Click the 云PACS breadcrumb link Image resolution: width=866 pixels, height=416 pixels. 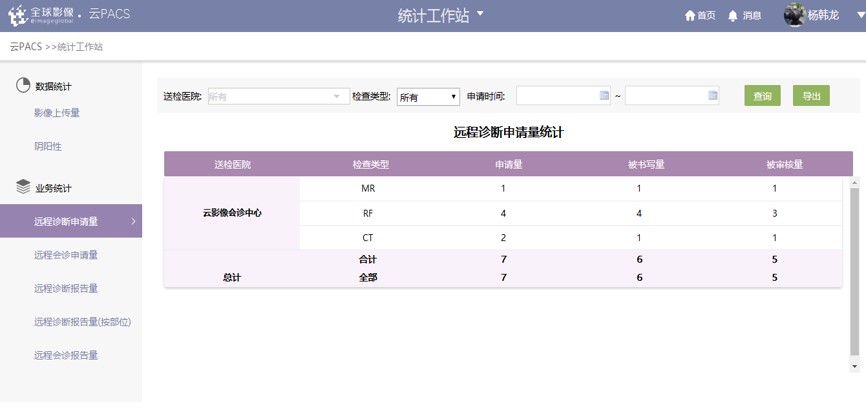[25, 47]
